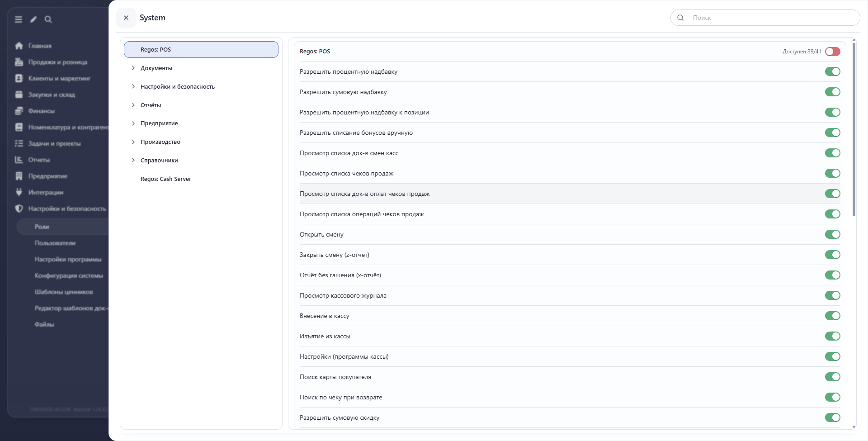The height and width of the screenshot is (441, 868).
Task: Click the pencil edit icon in sidebar
Action: click(33, 19)
